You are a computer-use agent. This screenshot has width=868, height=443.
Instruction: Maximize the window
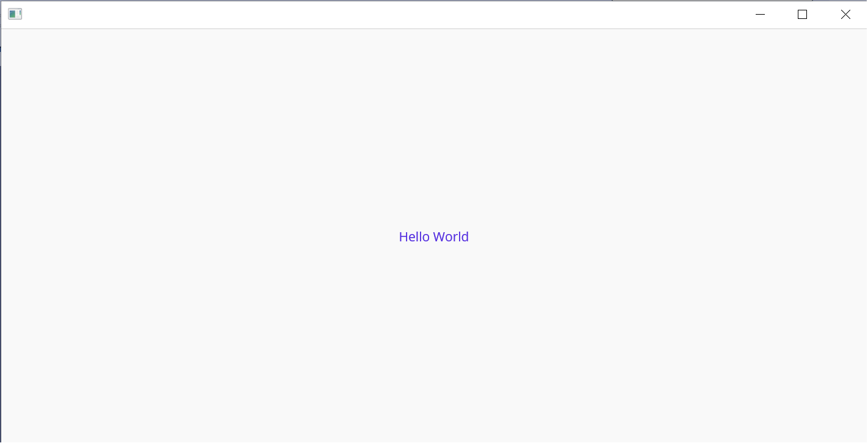[802, 15]
